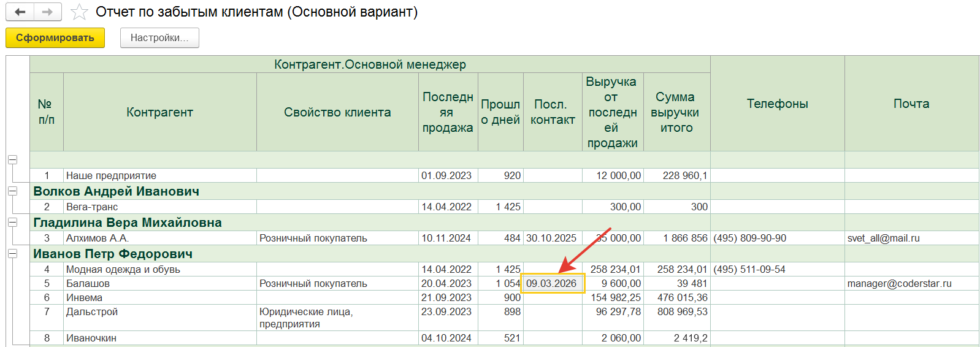Select the Почта column header
Viewport: 980px width, 347px height.
click(911, 104)
